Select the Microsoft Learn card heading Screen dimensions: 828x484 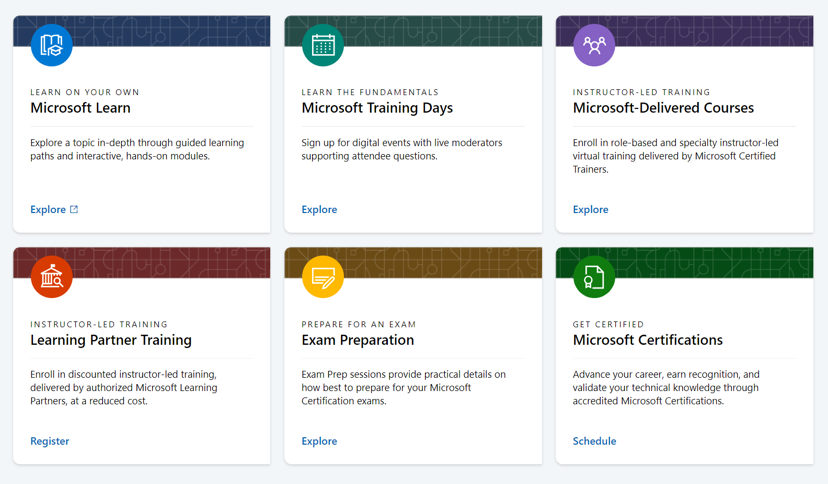[80, 108]
